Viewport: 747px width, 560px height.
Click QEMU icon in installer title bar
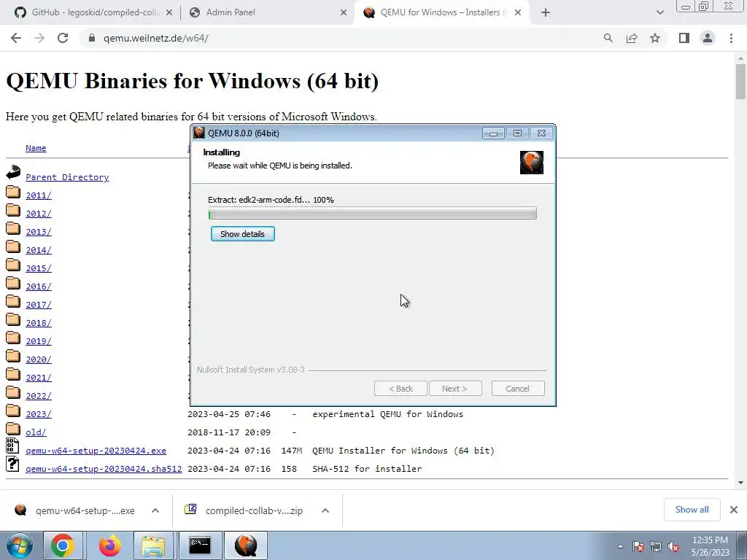tap(199, 133)
